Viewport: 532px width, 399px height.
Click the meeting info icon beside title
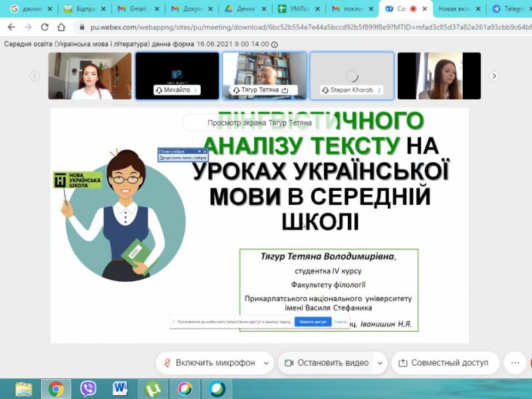pos(275,44)
